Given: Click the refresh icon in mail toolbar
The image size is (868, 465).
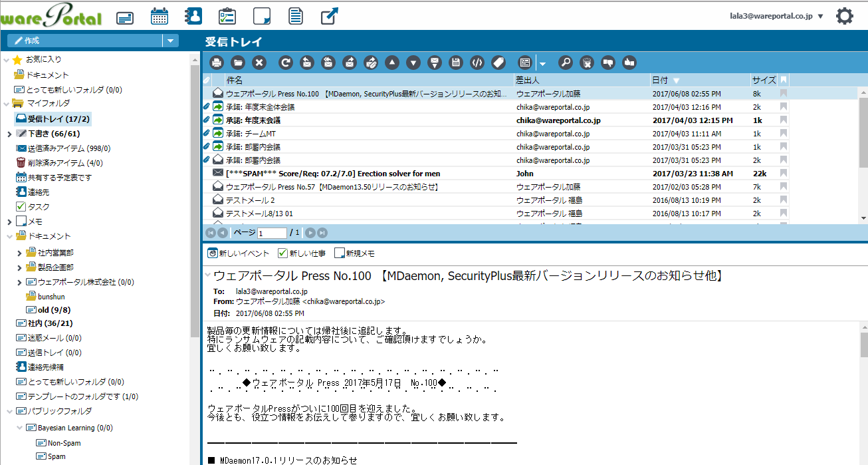Looking at the screenshot, I should coord(285,63).
